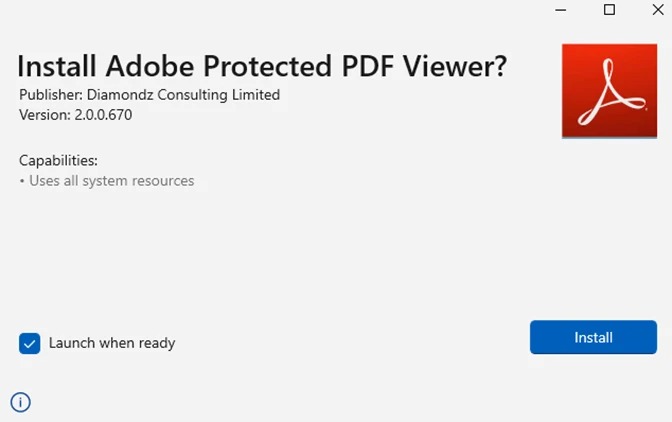The image size is (672, 422).
Task: Close the installer dialog window
Action: point(655,10)
